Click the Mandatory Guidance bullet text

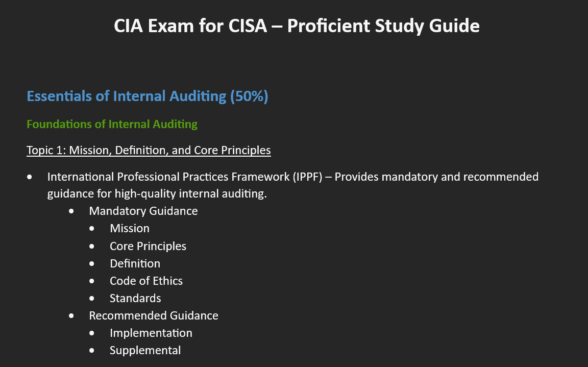tap(143, 211)
